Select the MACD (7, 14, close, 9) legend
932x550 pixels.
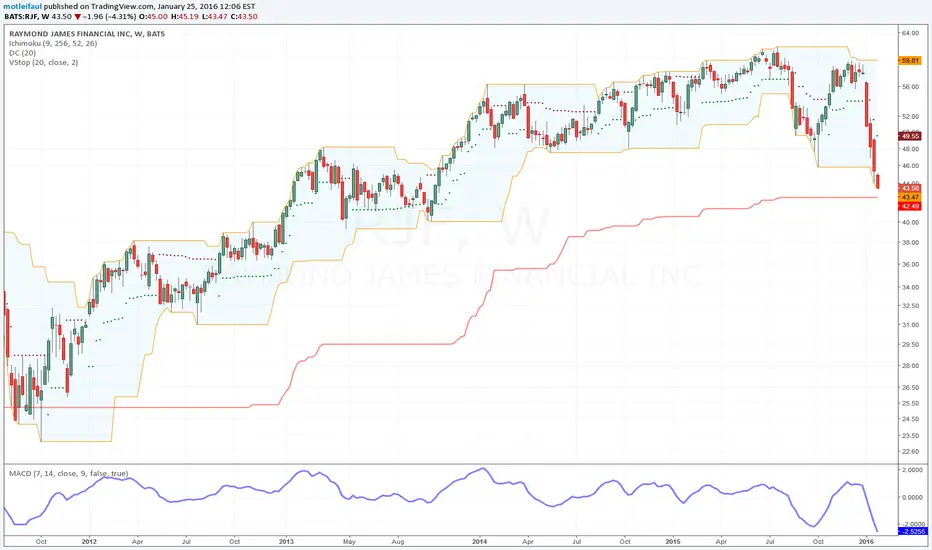pyautogui.click(x=68, y=473)
